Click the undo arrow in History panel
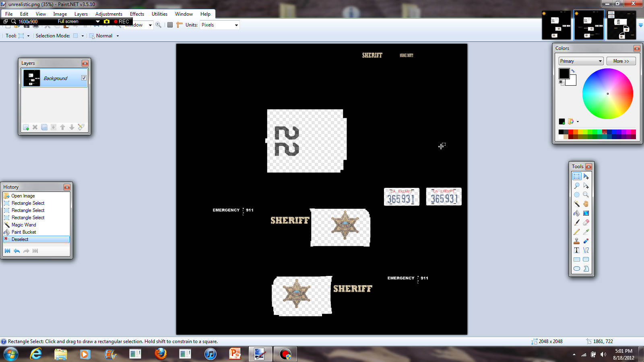Screen dimensions: 644x362 [x=17, y=251]
